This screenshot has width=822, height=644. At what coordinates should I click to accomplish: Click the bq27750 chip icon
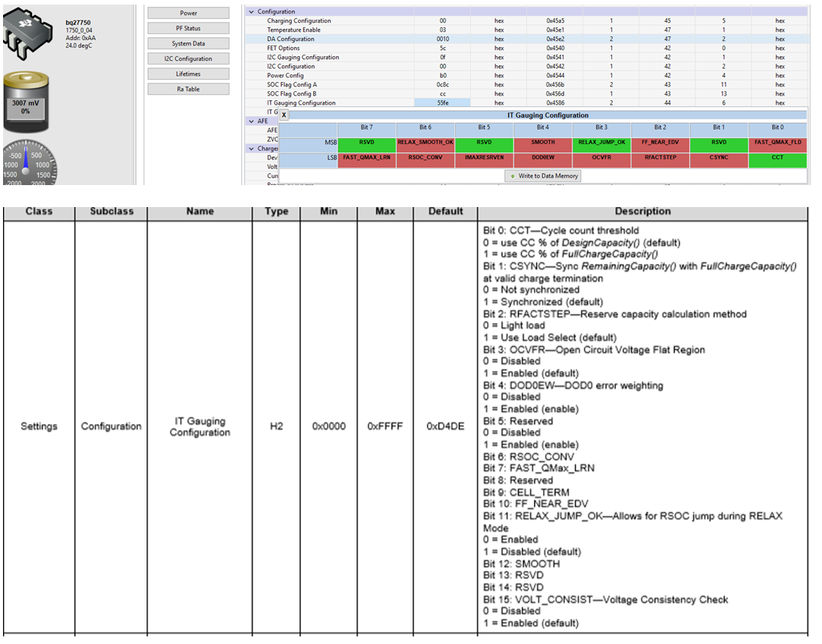[x=28, y=33]
